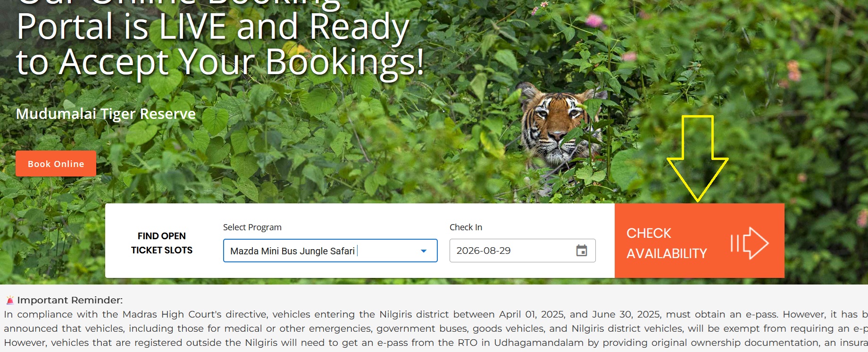Viewport: 868px width, 352px height.
Task: Click the Find Open Ticket Slots label
Action: [162, 243]
